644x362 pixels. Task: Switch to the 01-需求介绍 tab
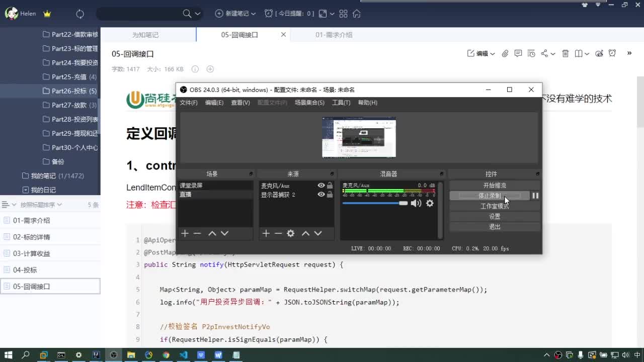[x=334, y=35]
